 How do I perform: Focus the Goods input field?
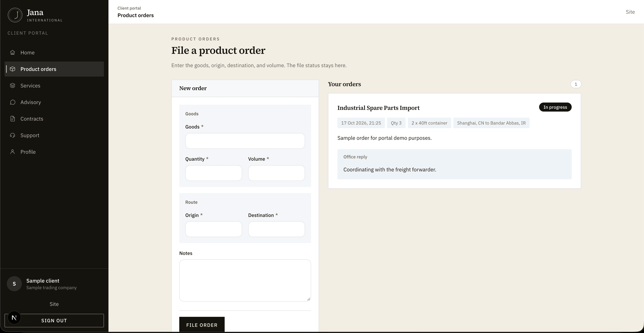[245, 141]
